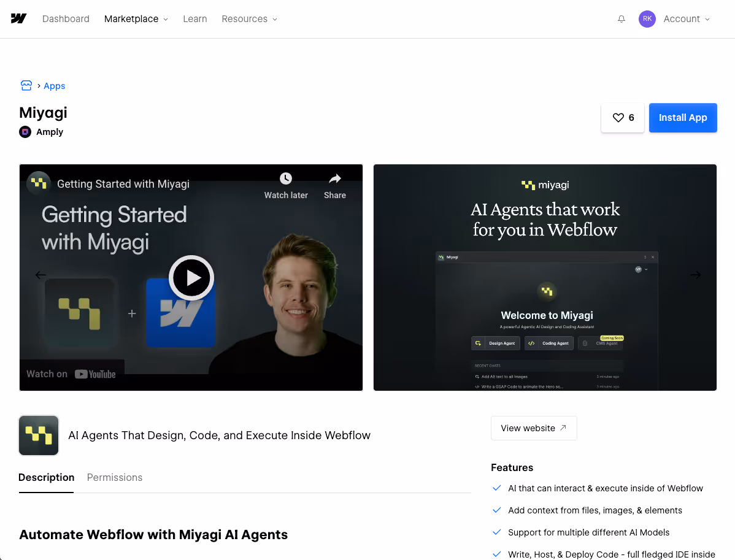The height and width of the screenshot is (560, 735).
Task: Click the 'Watch on YouTube' link
Action: click(x=72, y=374)
